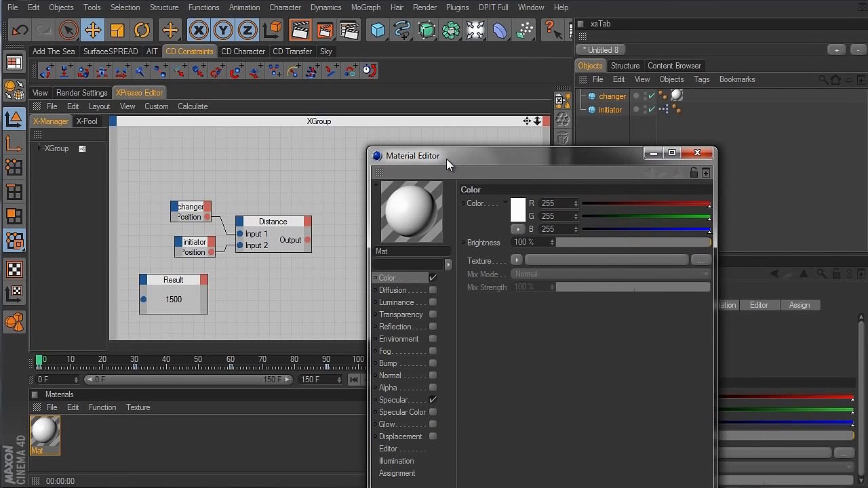Viewport: 868px width, 488px height.
Task: Open the MoGraph menu
Action: 366,7
